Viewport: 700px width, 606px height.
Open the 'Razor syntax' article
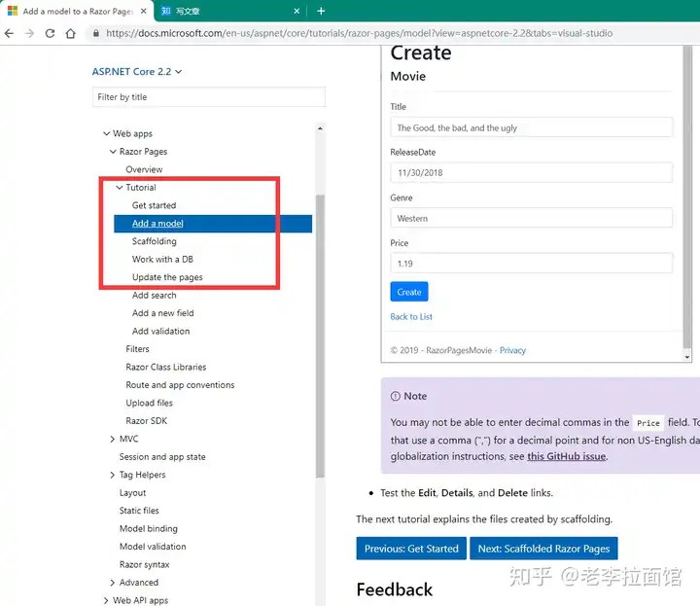[x=144, y=564]
